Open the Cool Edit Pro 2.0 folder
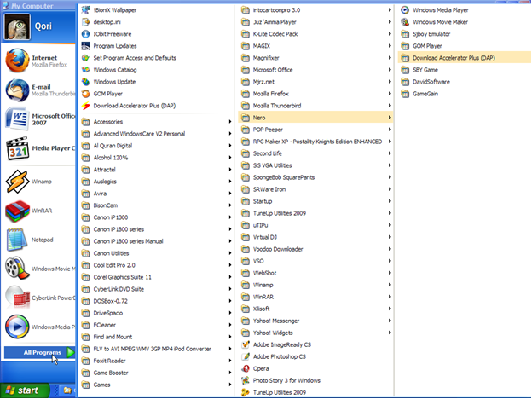This screenshot has height=399, width=532. click(156, 265)
